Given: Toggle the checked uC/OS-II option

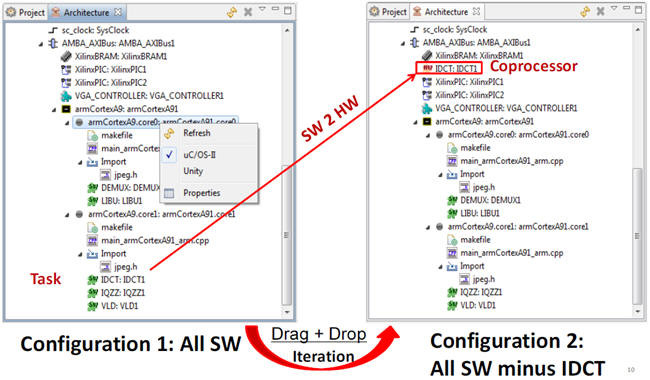Looking at the screenshot, I should coord(199,155).
